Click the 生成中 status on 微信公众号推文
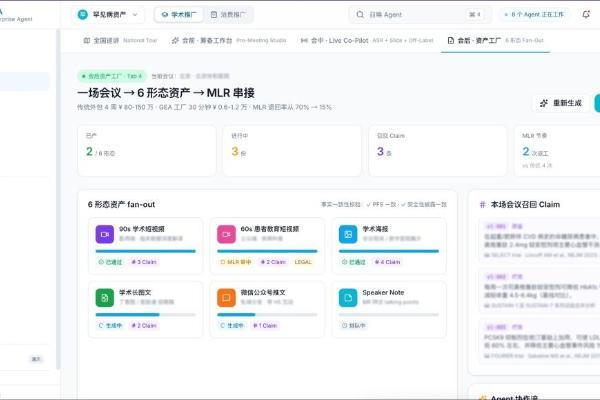This screenshot has width=600, height=400. point(232,326)
